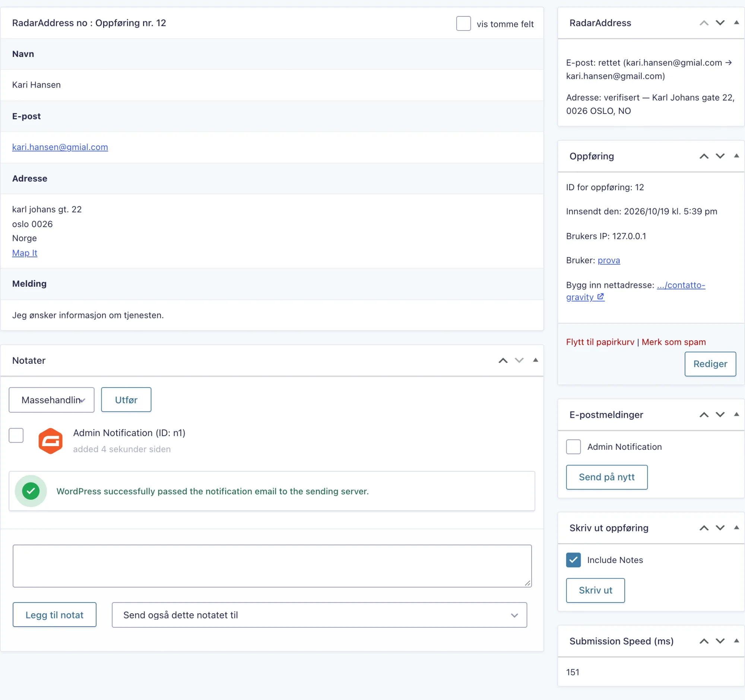The image size is (745, 700).
Task: Move RadarAddress panel down
Action: (720, 23)
